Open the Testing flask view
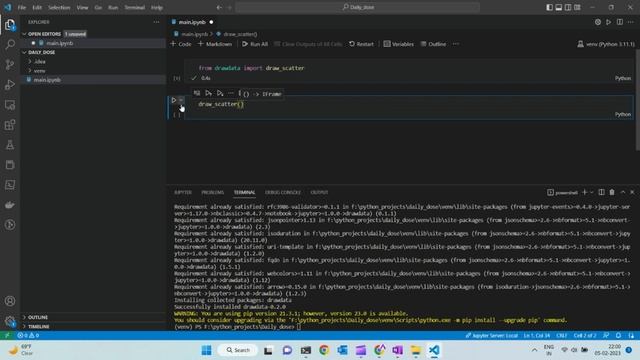640x360 pixels. coord(10,145)
